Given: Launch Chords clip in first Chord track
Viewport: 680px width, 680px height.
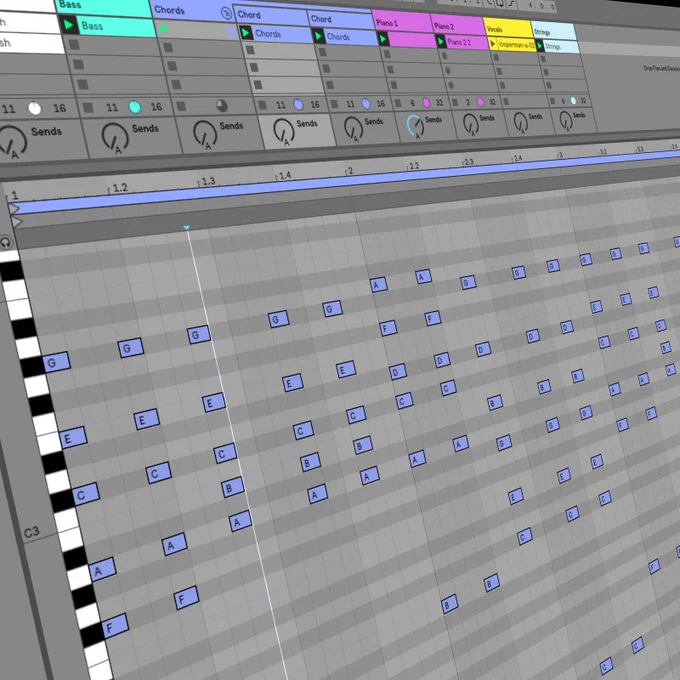Looking at the screenshot, I should pos(245,33).
